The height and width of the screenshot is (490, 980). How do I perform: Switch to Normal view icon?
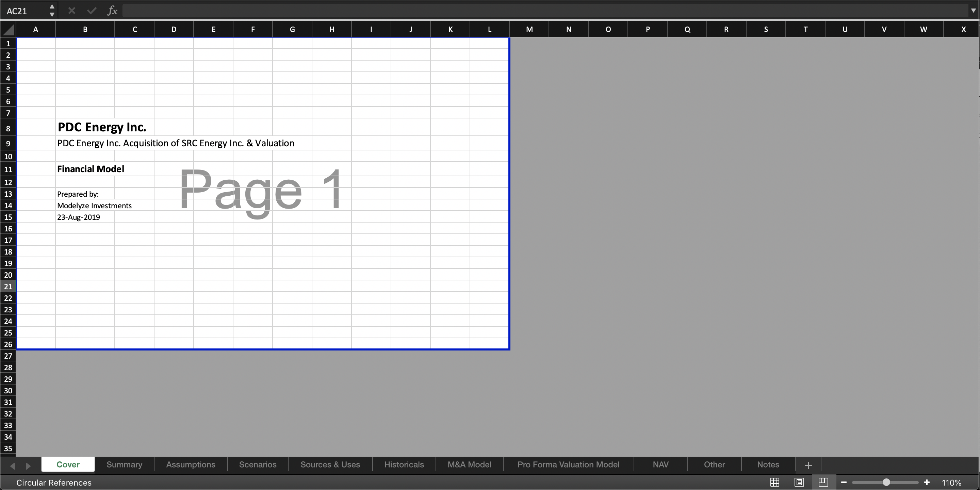click(x=774, y=483)
